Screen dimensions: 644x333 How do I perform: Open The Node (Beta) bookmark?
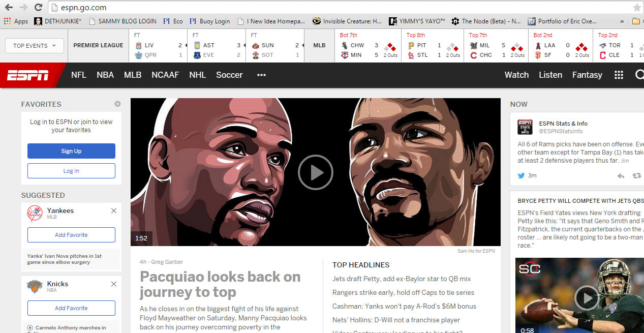[x=486, y=21]
